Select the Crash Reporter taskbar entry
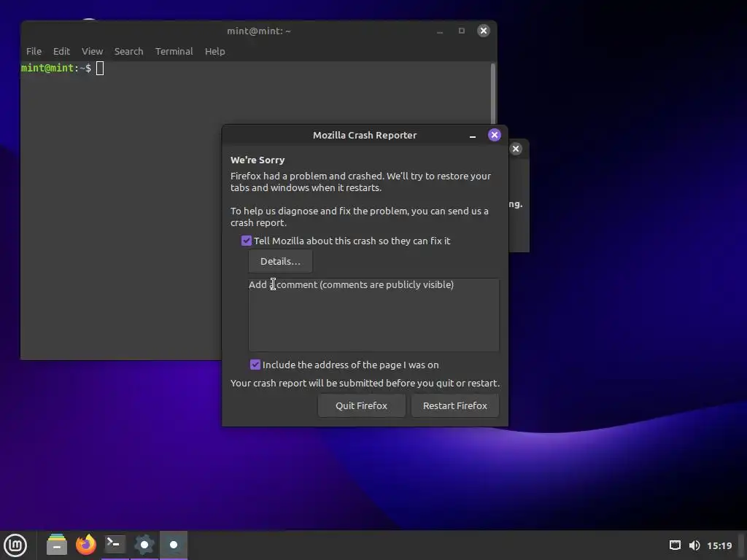The image size is (747, 560). click(174, 544)
